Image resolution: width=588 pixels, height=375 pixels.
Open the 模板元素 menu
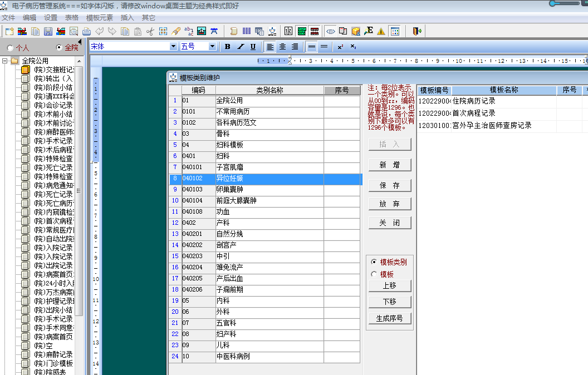[x=100, y=17]
